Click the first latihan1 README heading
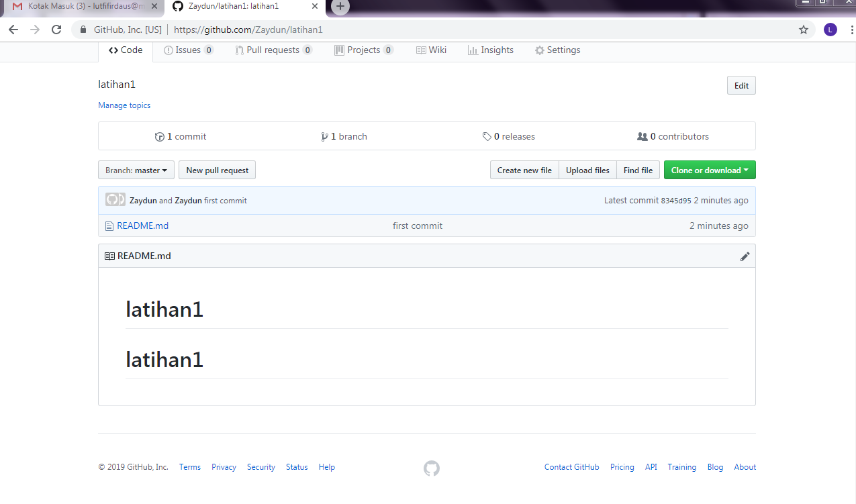Image resolution: width=856 pixels, height=504 pixels. pos(164,309)
